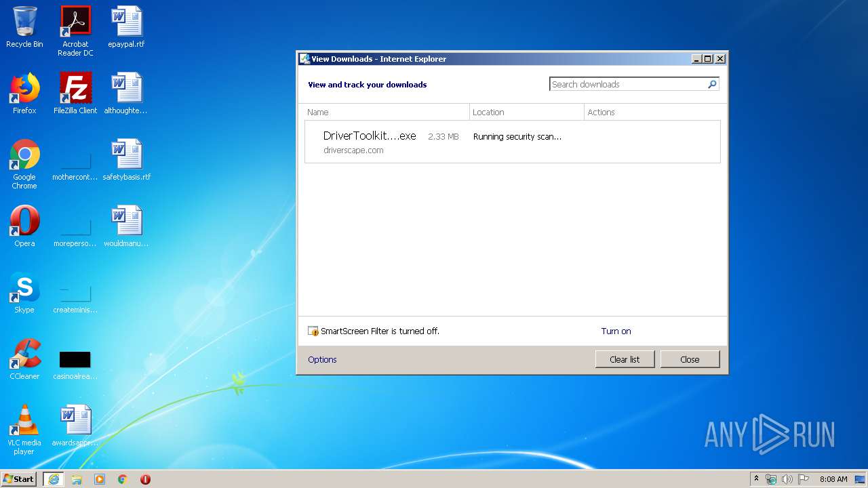Launch Acrobat Reader DC shortcut
This screenshot has height=488, width=868.
tap(75, 31)
